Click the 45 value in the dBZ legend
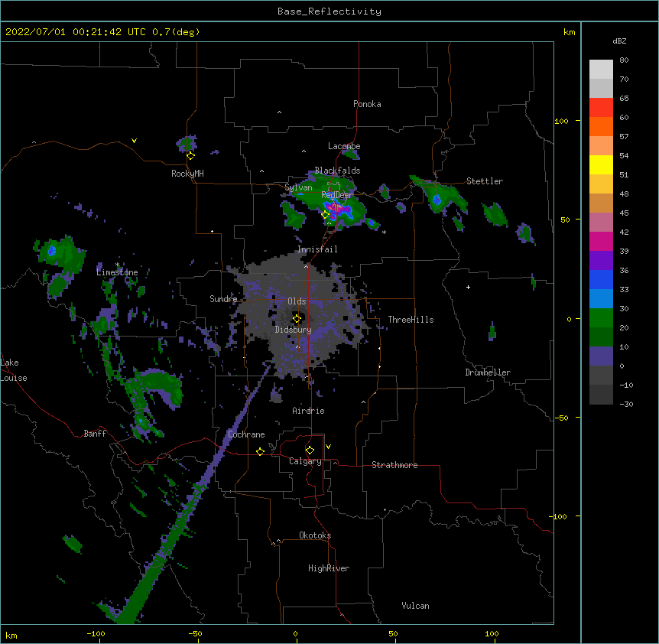This screenshot has height=644, width=659. [624, 213]
